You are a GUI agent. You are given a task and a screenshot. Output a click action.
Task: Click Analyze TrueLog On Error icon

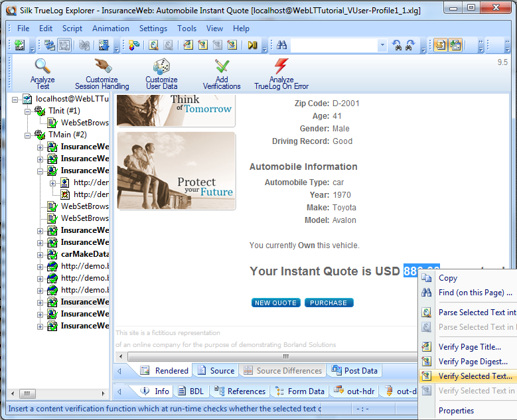281,66
